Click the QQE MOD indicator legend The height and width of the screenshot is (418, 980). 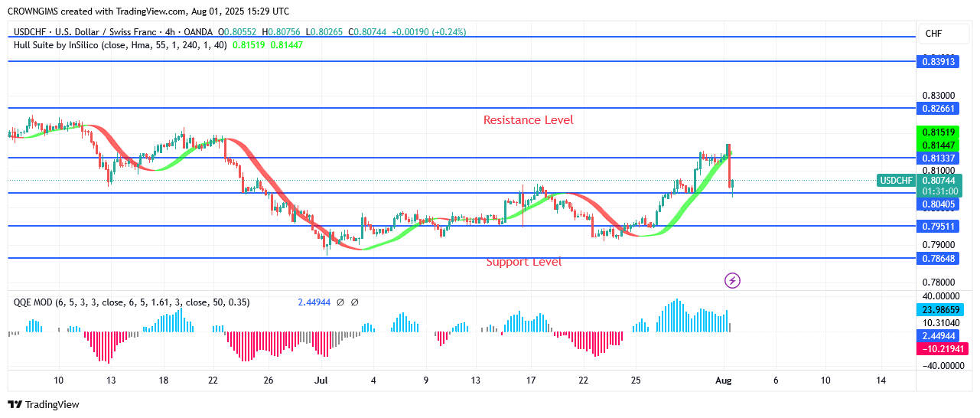(x=132, y=302)
